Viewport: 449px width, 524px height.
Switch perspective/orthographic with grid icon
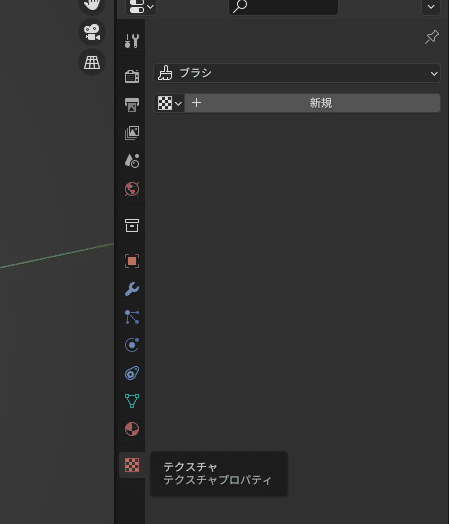point(92,62)
